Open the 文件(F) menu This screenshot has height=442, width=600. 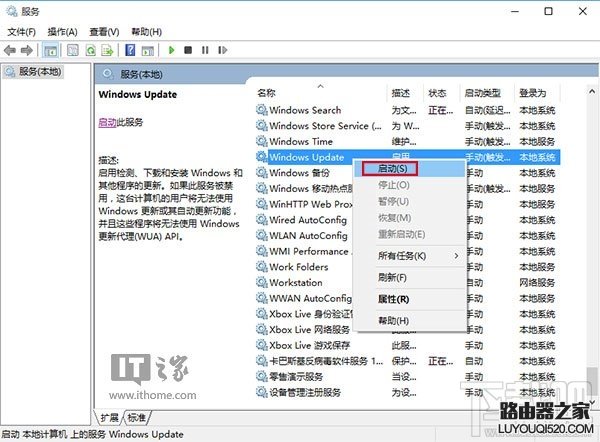coord(22,32)
